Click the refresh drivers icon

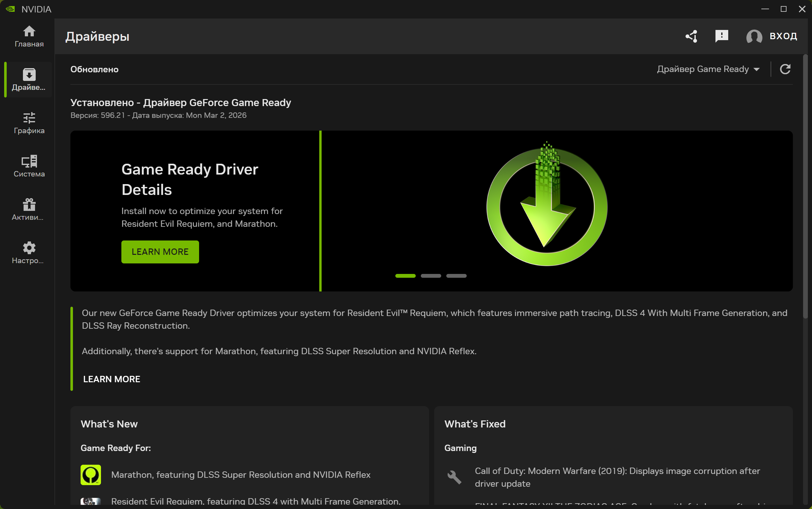[785, 69]
